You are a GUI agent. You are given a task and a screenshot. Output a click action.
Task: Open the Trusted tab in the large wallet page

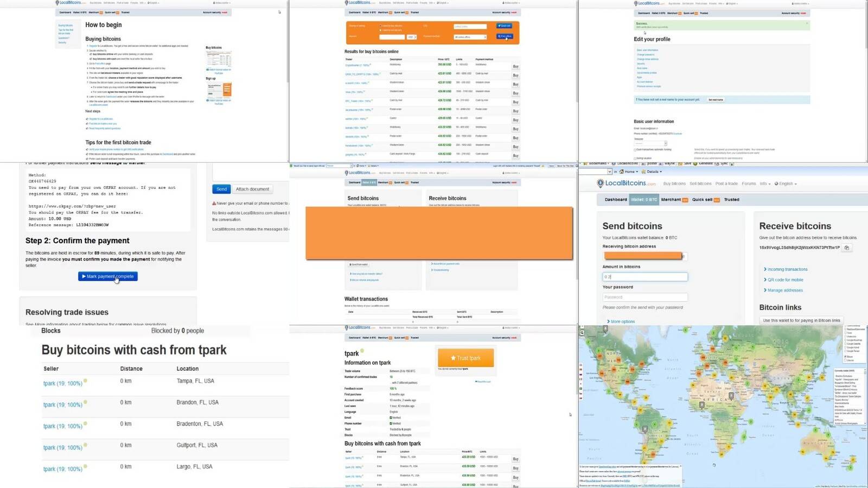[731, 200]
